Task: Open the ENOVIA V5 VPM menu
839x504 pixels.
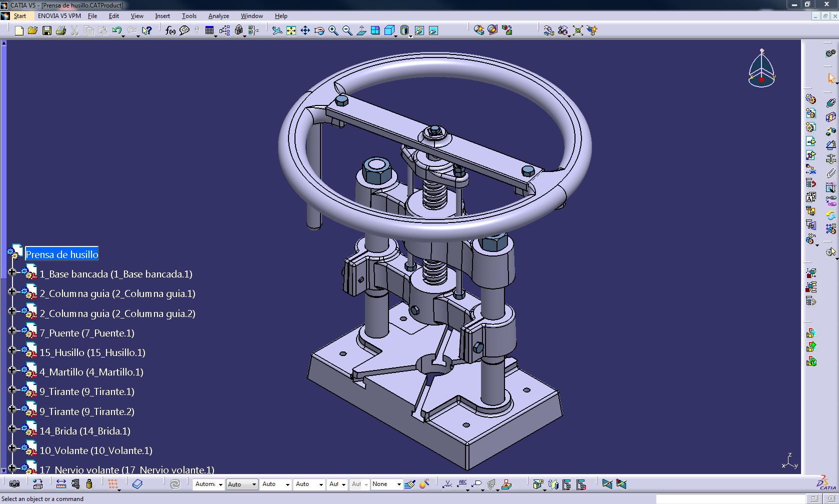Action: click(59, 16)
